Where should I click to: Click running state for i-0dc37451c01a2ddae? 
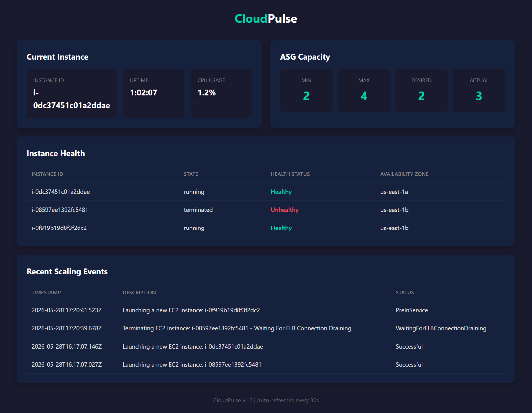(x=194, y=192)
